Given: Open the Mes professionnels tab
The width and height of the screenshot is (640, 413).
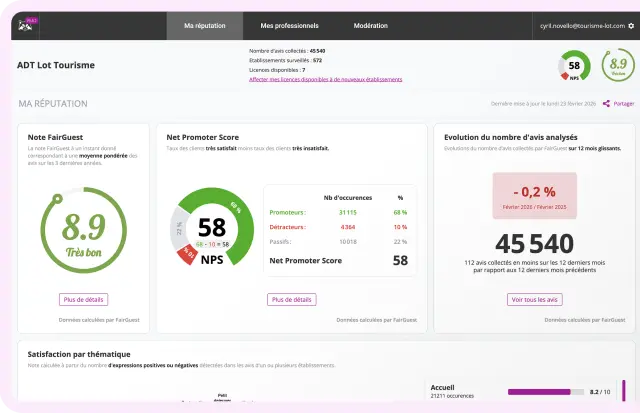Looking at the screenshot, I should (x=289, y=25).
